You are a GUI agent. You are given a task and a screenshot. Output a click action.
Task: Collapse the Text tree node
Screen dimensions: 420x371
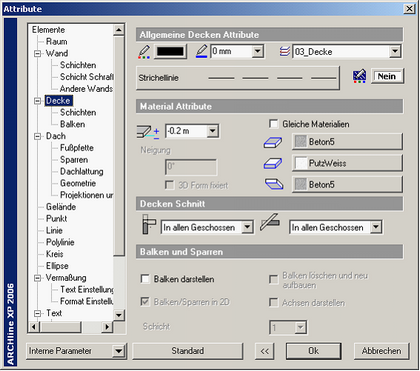pos(38,313)
